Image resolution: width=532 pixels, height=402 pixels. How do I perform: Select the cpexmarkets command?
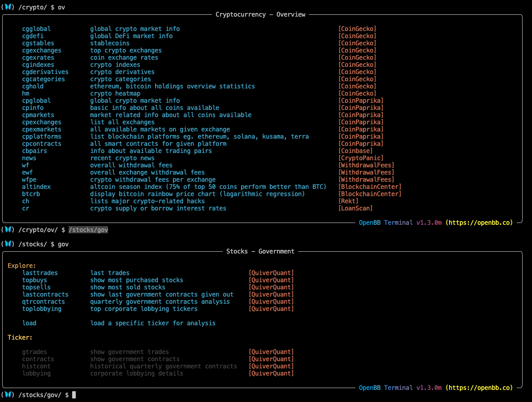tap(42, 129)
